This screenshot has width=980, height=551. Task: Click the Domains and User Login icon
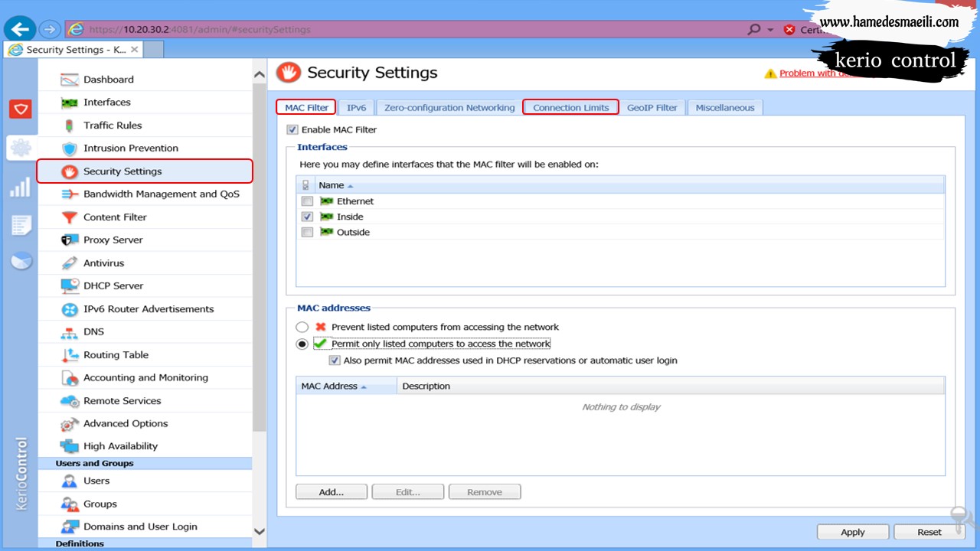click(x=70, y=527)
